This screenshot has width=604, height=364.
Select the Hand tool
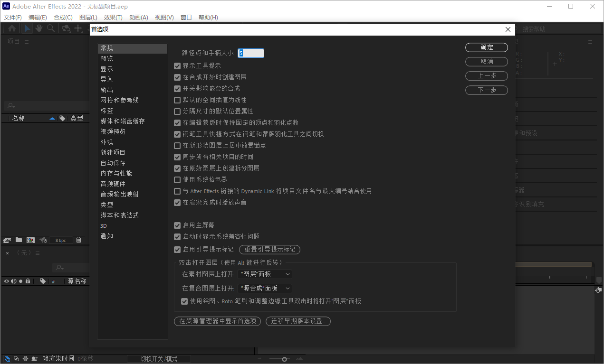38,28
